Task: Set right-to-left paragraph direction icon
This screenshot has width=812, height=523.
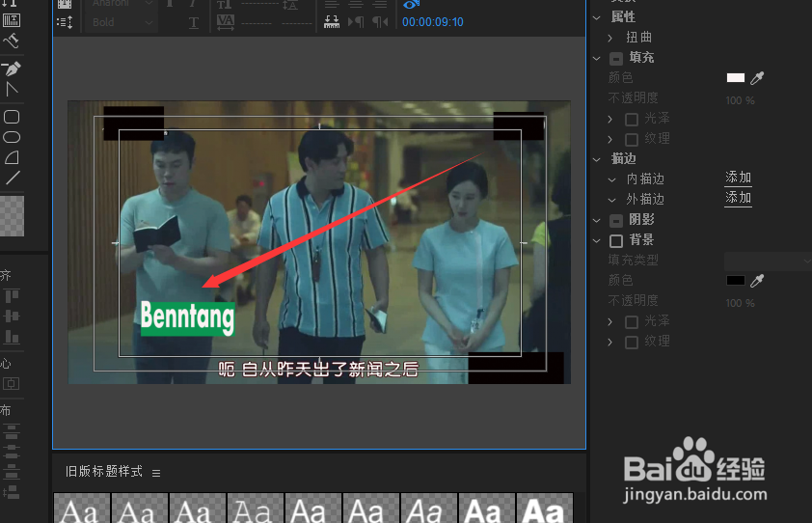Action: pos(380,22)
